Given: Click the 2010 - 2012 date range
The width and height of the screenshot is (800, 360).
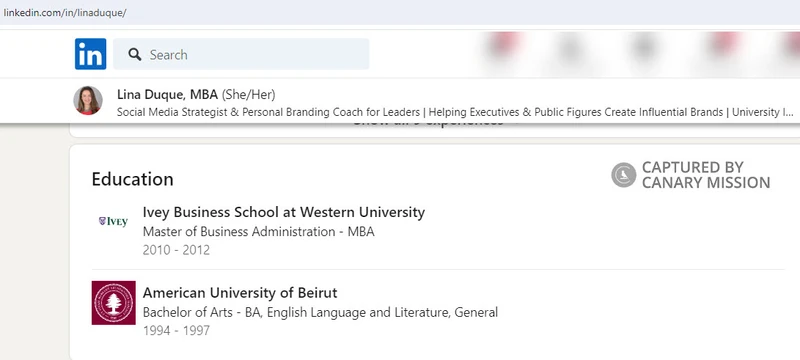Looking at the screenshot, I should [x=176, y=250].
